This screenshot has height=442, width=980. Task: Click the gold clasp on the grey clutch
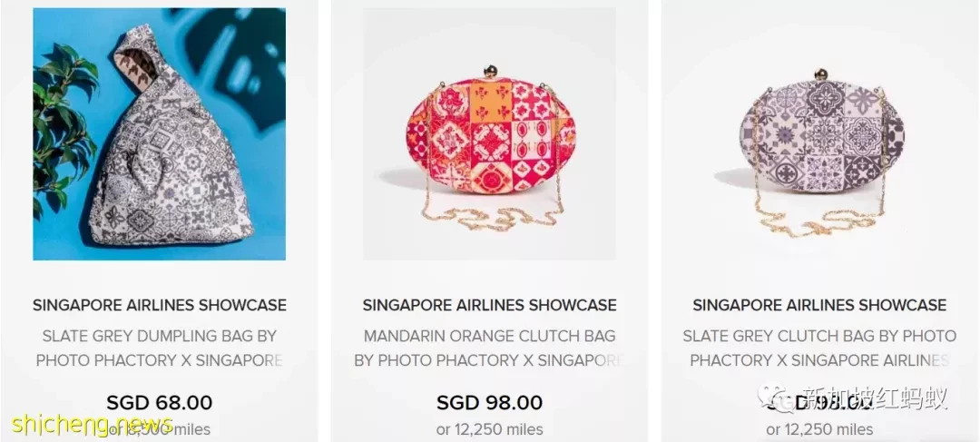point(821,74)
